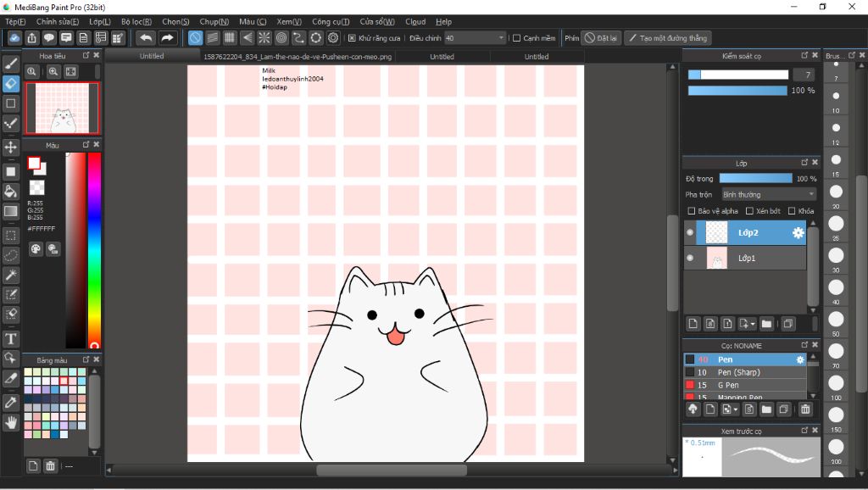
Task: Open the color palette icon in Màu panel
Action: pos(36,249)
